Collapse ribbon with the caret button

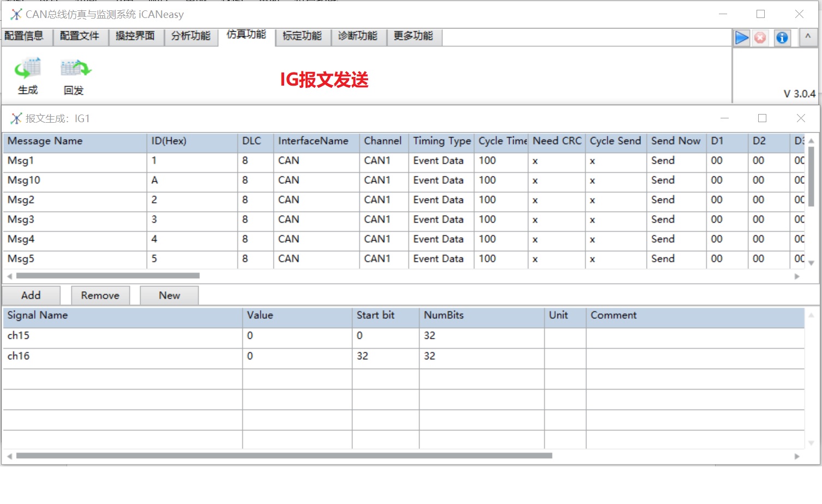click(807, 37)
